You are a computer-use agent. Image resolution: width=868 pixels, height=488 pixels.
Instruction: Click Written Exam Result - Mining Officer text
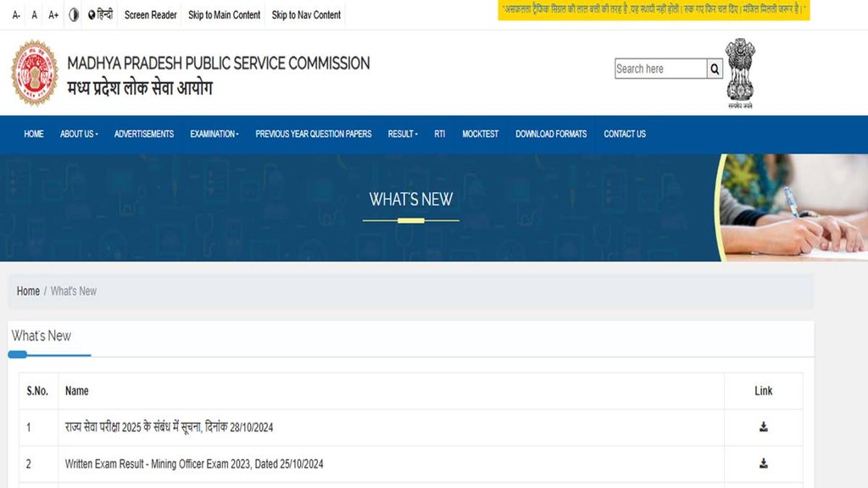coord(194,463)
